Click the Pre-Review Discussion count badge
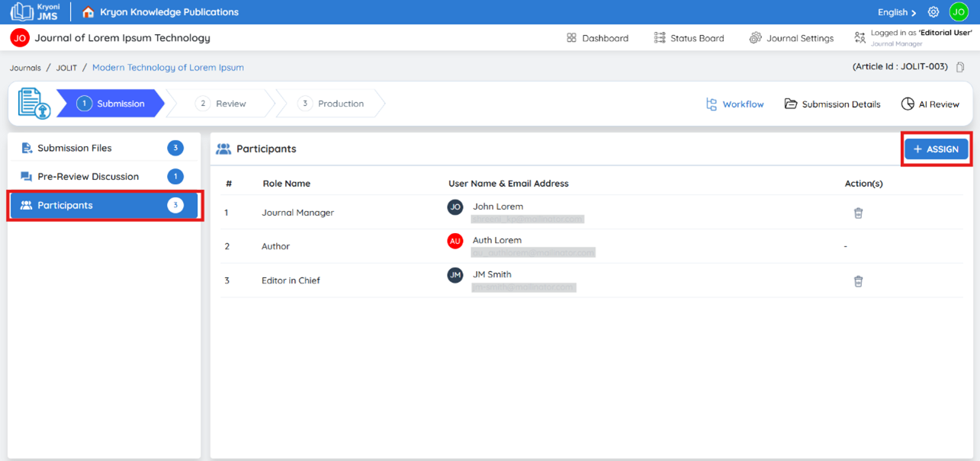Screen dimensions: 980x461 pos(175,177)
